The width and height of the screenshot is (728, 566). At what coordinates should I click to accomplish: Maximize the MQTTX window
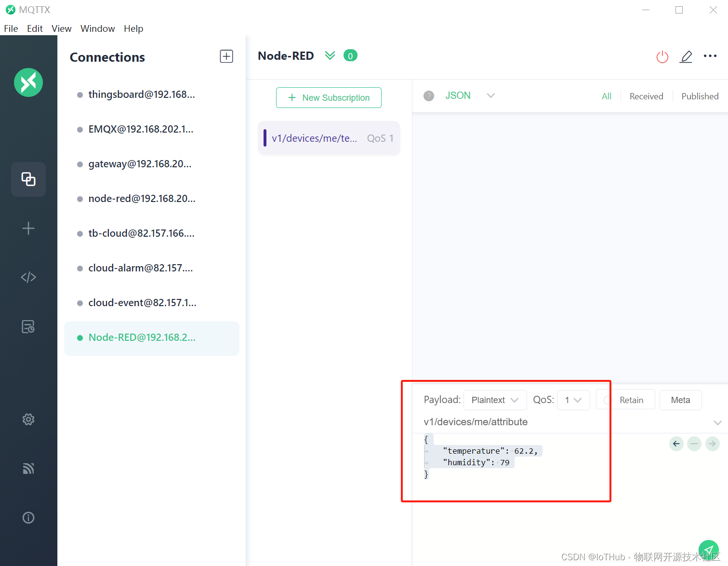click(679, 10)
